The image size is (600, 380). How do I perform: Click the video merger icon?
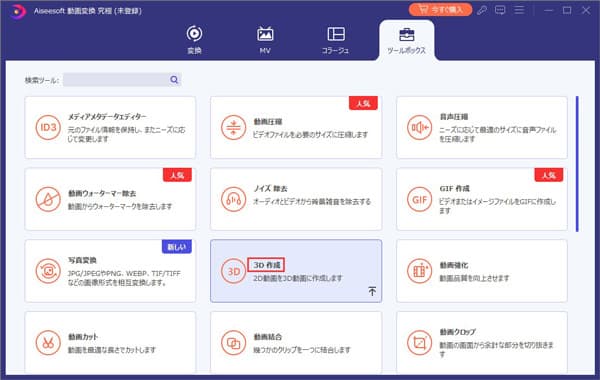click(x=233, y=342)
